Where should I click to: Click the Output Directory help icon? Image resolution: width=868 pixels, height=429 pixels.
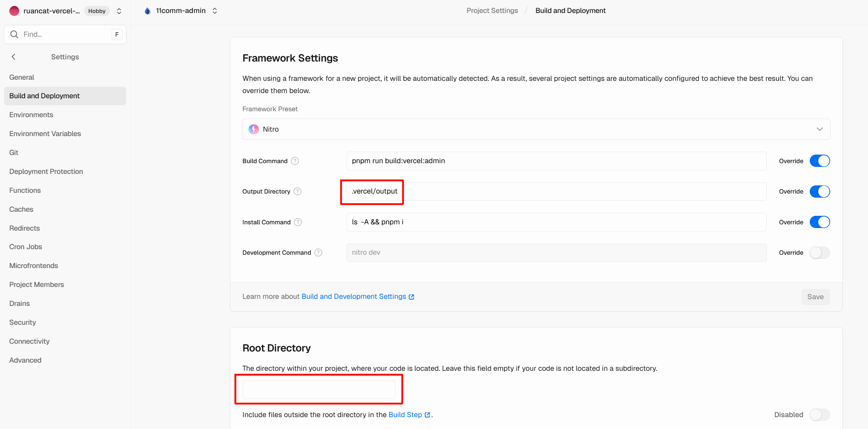[x=297, y=191]
